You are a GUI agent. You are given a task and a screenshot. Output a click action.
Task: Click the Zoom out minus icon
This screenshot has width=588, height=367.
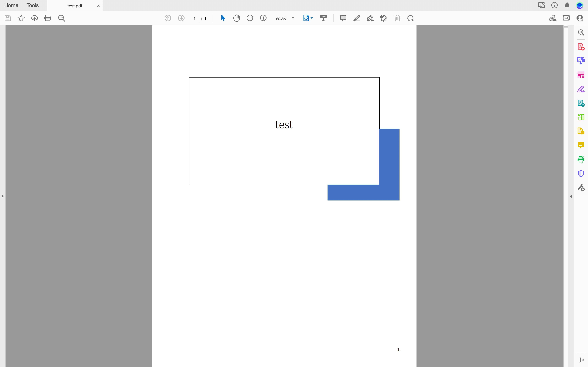pos(250,18)
